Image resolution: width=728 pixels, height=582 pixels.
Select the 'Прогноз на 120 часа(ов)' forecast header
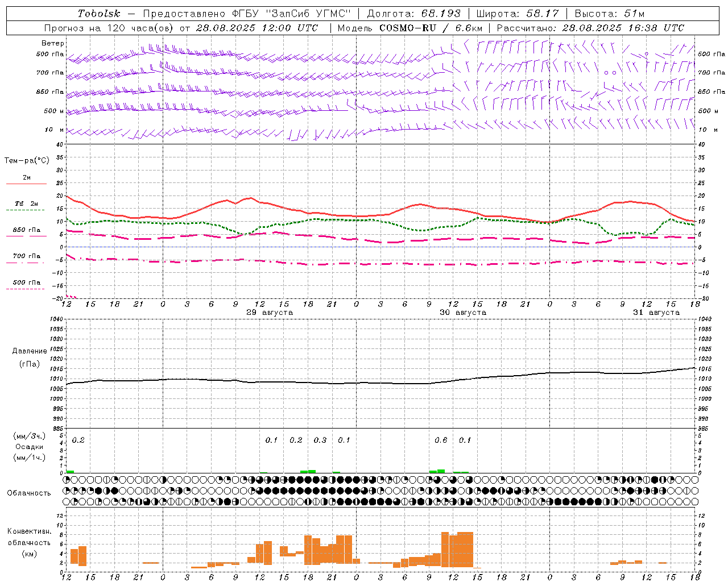tap(110, 28)
